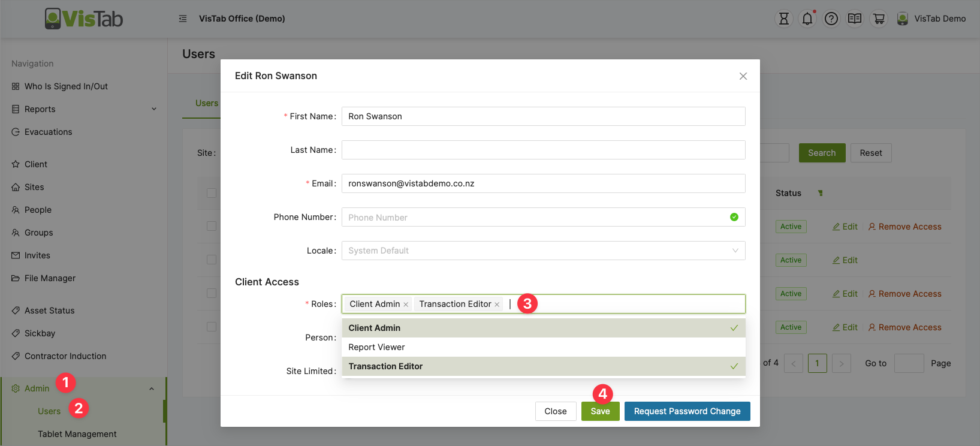
Task: Open the documentation book icon
Action: [855, 19]
